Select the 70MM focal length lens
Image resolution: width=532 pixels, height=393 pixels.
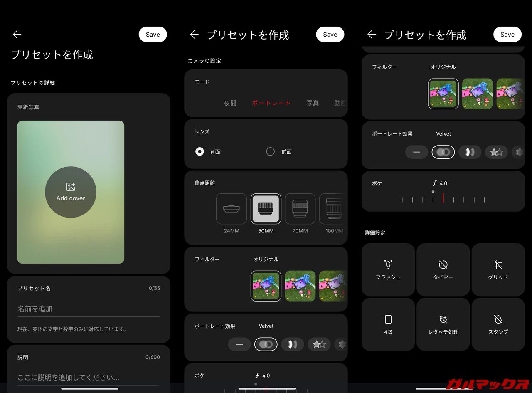(300, 209)
